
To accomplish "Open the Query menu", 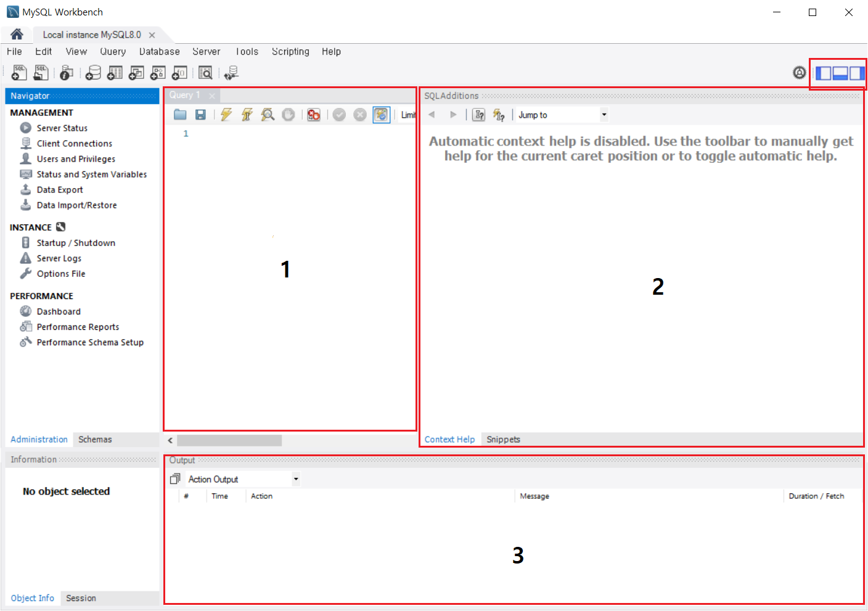I will 113,52.
